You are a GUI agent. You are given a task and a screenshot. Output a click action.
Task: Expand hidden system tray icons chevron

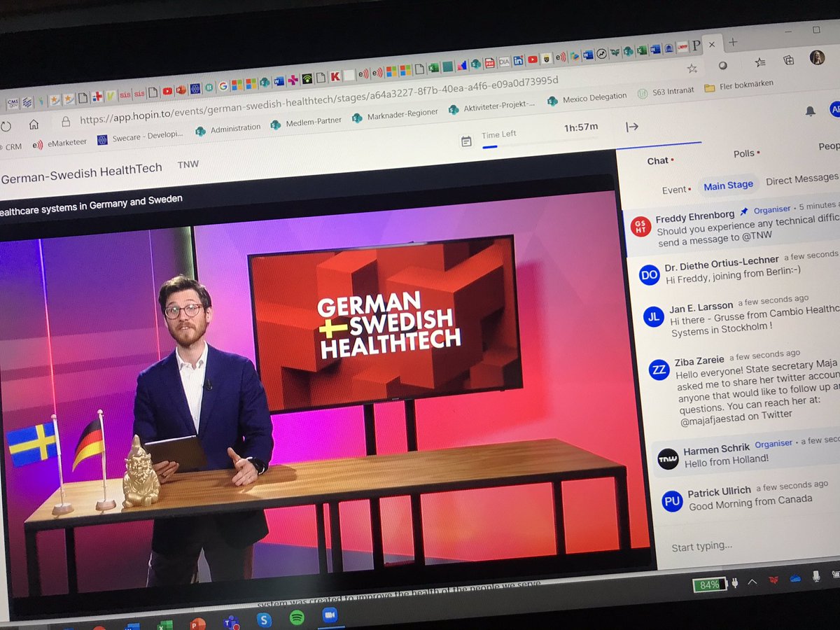pos(752,582)
